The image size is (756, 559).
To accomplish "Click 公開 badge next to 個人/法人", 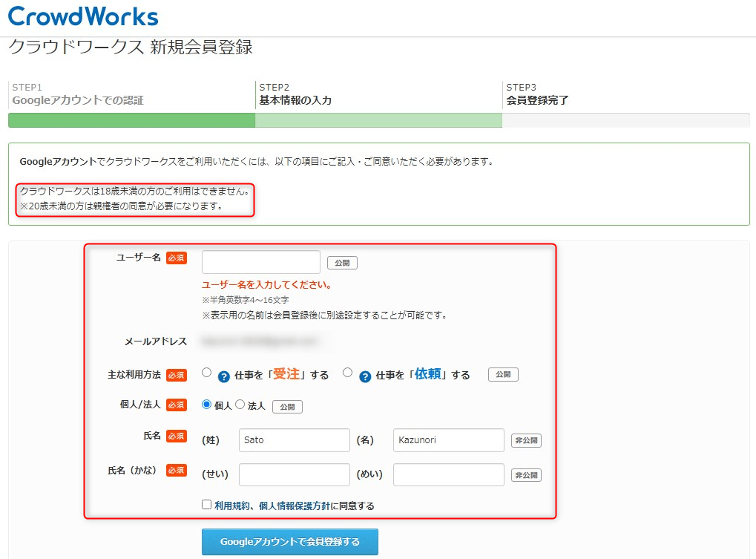I will coord(287,407).
